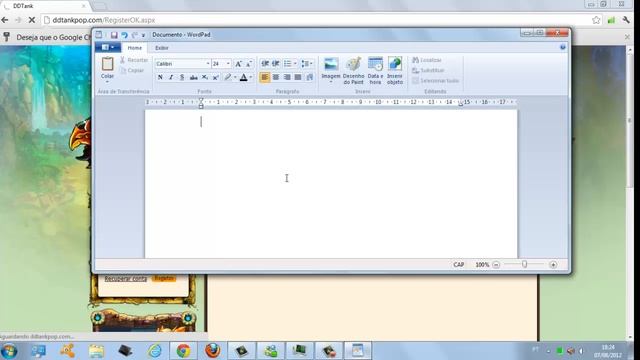Center align text
The width and height of the screenshot is (640, 360).
tap(276, 77)
